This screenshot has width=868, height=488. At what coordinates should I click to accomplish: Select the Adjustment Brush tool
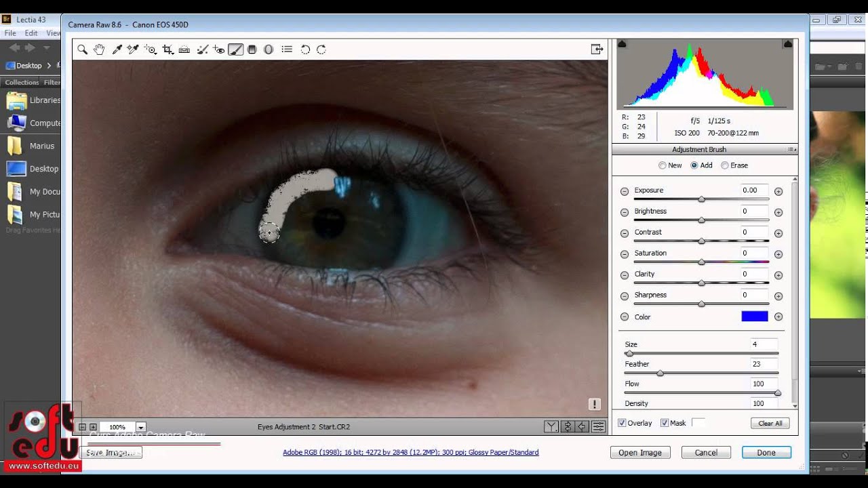(235, 49)
